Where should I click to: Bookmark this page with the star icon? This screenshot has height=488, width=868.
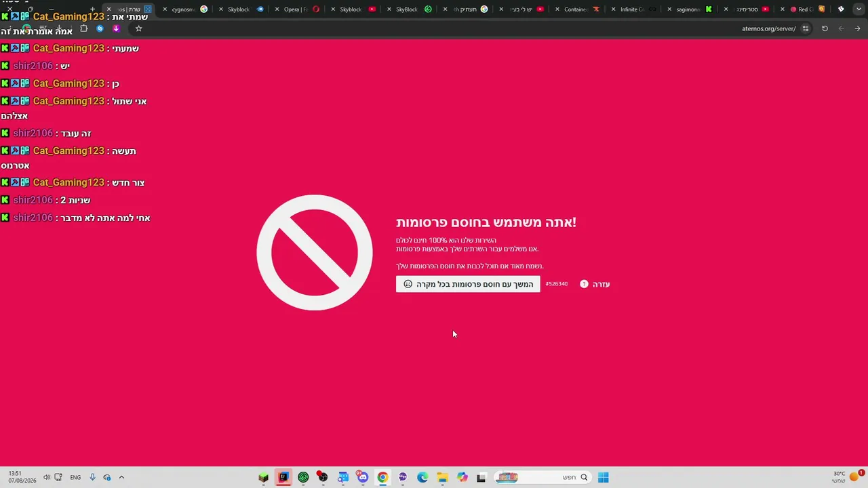138,28
